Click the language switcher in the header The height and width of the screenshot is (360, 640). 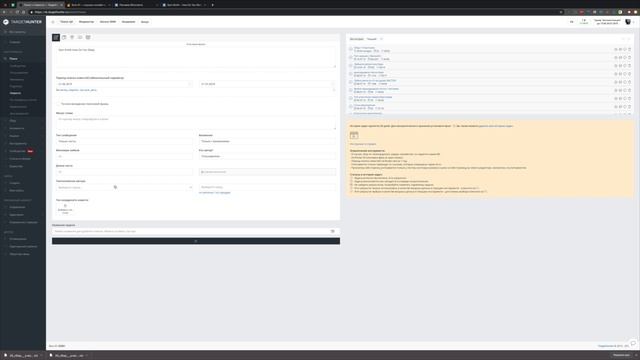click(x=571, y=22)
